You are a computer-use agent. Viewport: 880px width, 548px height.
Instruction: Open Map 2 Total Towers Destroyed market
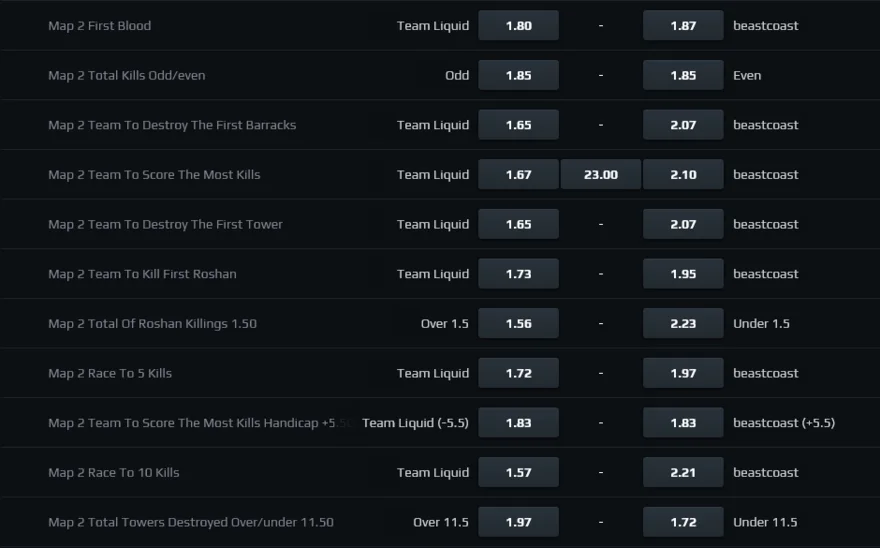click(x=191, y=522)
